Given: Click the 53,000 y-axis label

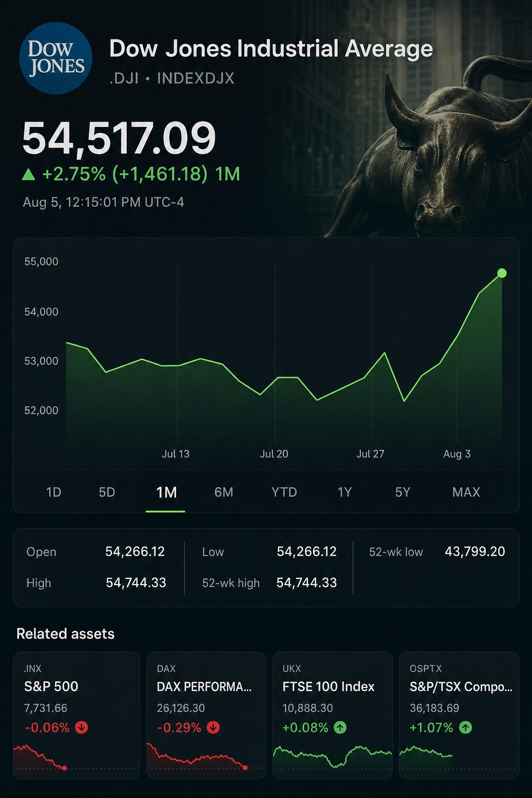Looking at the screenshot, I should pos(42,361).
